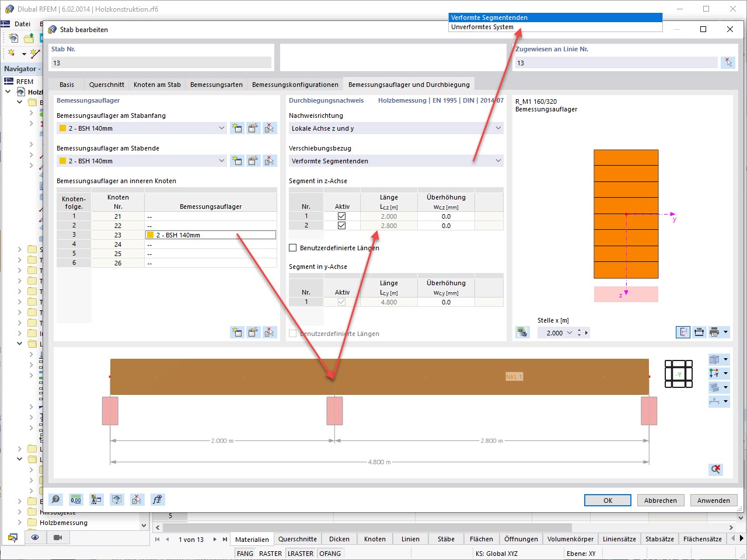The image size is (747, 560).
Task: Click edit support icon beside Stabende dropdown
Action: [253, 161]
